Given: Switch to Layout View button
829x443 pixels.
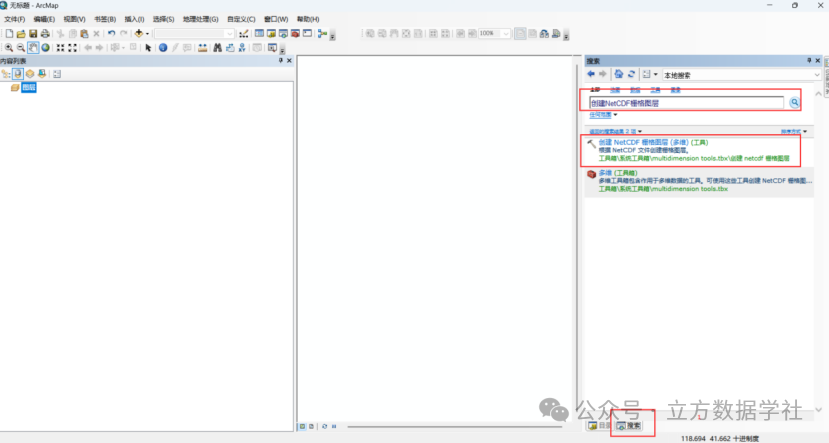Looking at the screenshot, I should click(311, 426).
